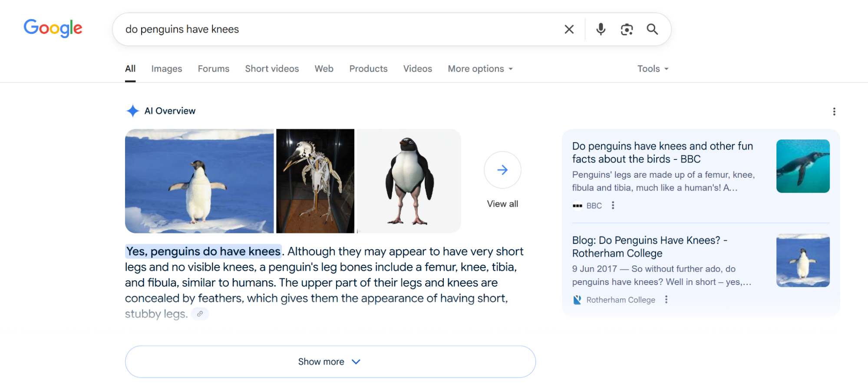This screenshot has width=868, height=388.
Task: Clear the search query with X icon
Action: tap(569, 29)
